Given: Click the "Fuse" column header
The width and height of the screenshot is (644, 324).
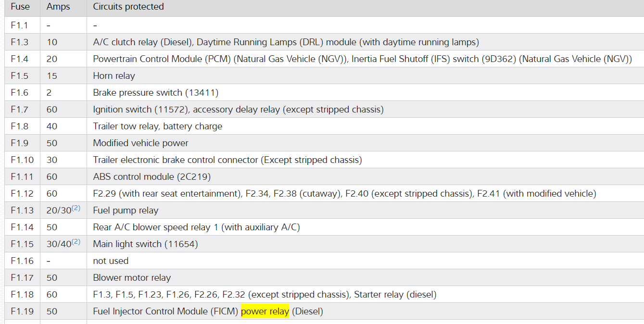Looking at the screenshot, I should 20,7.
